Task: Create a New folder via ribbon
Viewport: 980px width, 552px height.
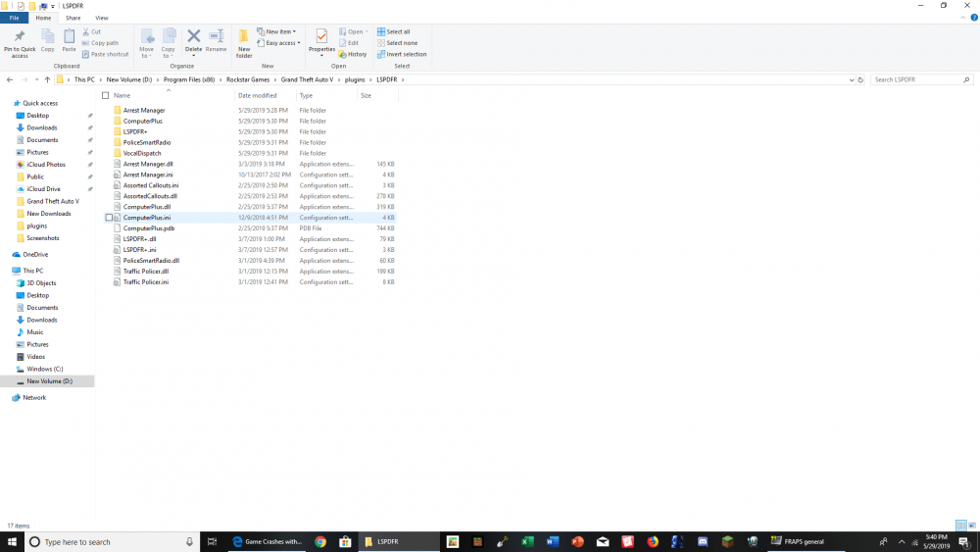Action: (x=244, y=43)
